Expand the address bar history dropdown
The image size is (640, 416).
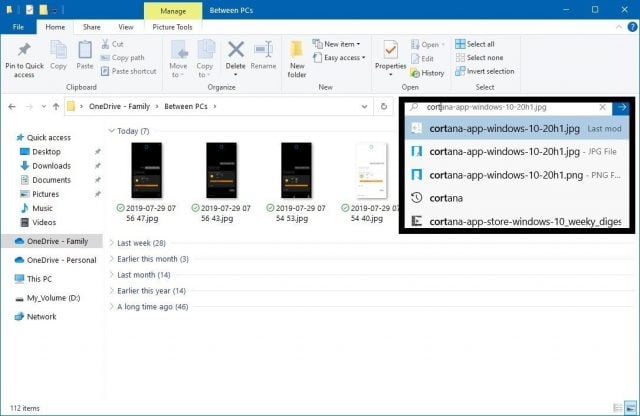pyautogui.click(x=364, y=107)
